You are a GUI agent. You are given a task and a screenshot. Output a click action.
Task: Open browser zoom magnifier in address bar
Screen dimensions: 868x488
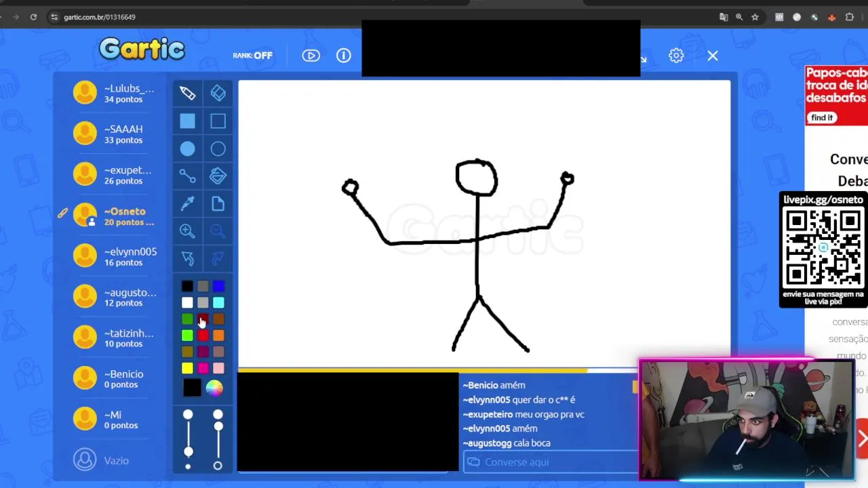[x=739, y=17]
